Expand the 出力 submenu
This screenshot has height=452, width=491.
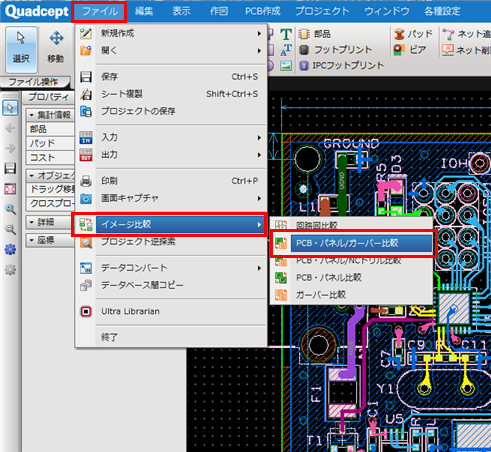click(171, 155)
